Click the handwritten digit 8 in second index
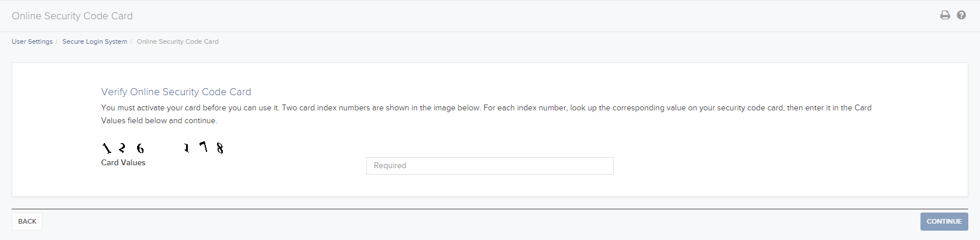Image resolution: width=980 pixels, height=240 pixels. coord(220,148)
